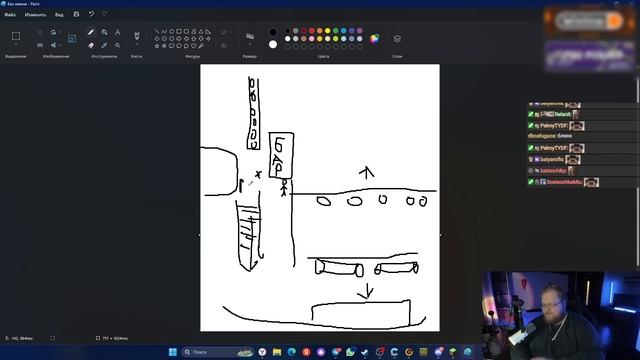Expand the Shape fill dropdown
This screenshot has height=360, width=640.
click(x=231, y=45)
